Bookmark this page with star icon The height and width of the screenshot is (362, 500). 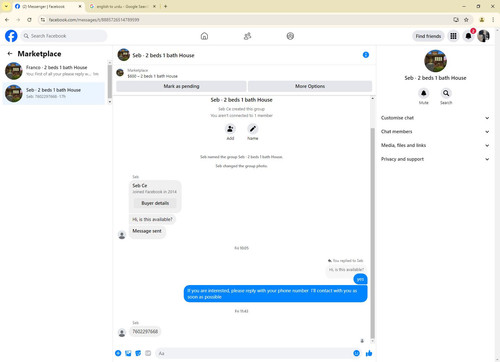(x=466, y=20)
